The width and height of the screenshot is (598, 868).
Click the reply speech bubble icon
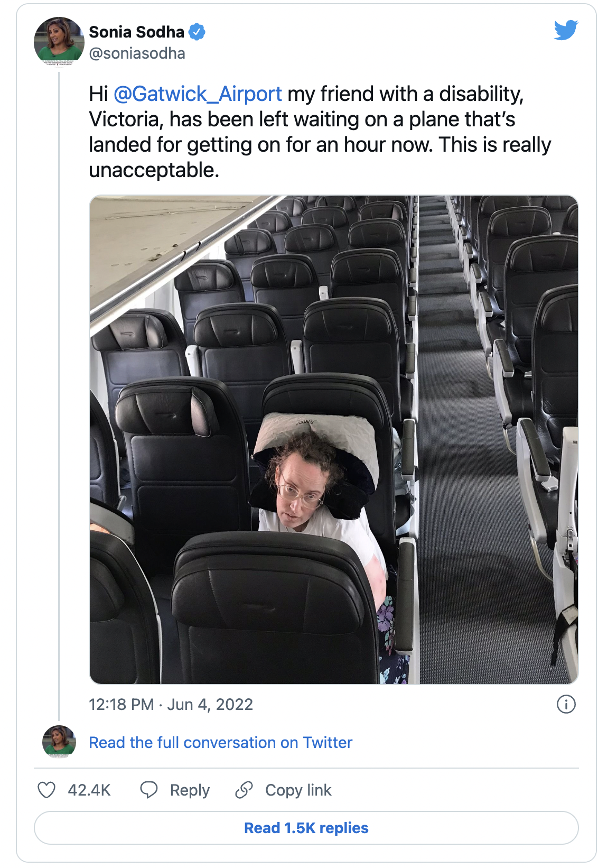point(148,790)
